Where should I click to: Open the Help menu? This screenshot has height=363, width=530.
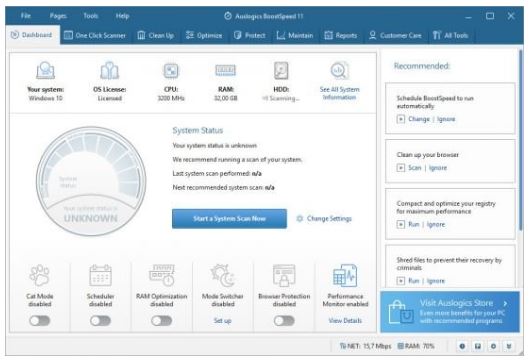click(122, 16)
